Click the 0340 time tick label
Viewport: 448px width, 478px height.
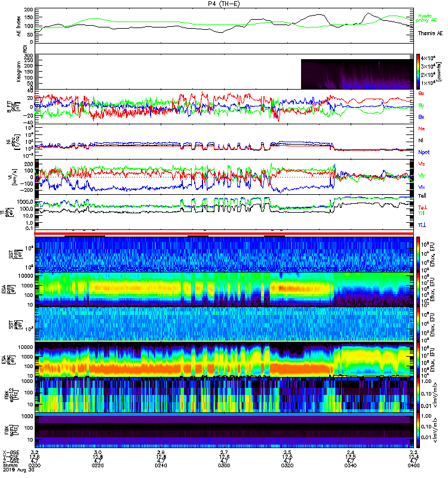[x=351, y=465]
